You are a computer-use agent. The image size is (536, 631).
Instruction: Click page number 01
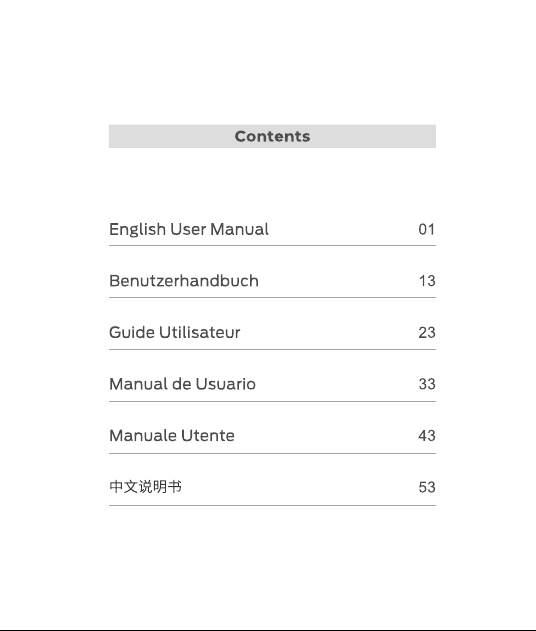click(427, 229)
